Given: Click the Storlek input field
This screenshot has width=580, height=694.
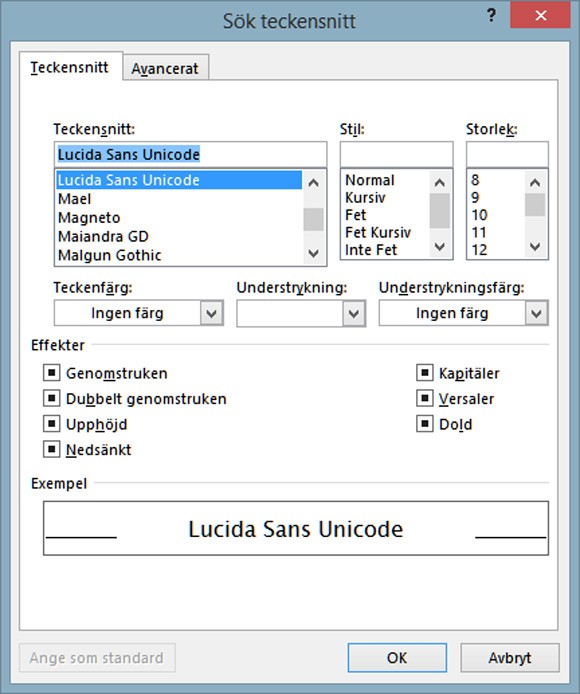Looking at the screenshot, I should pyautogui.click(x=507, y=154).
